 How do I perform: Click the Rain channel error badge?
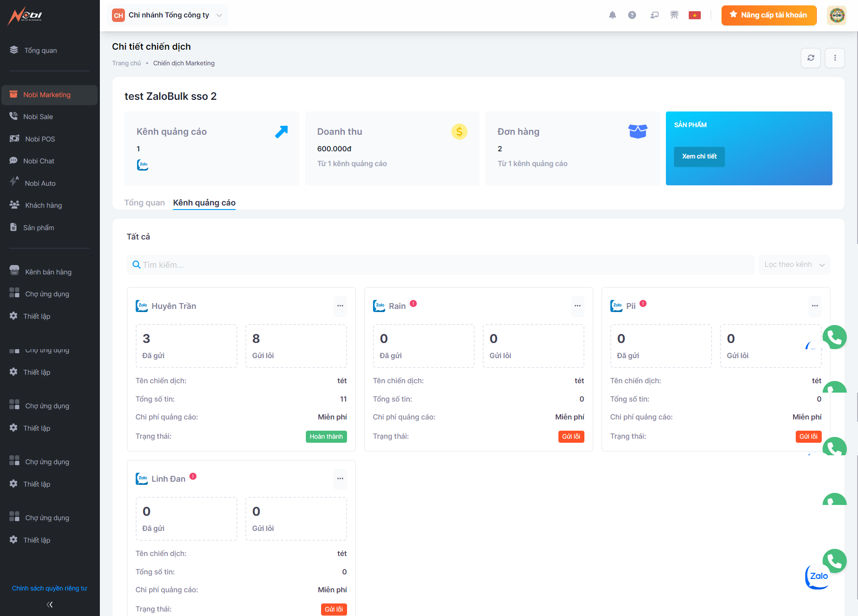(x=413, y=304)
